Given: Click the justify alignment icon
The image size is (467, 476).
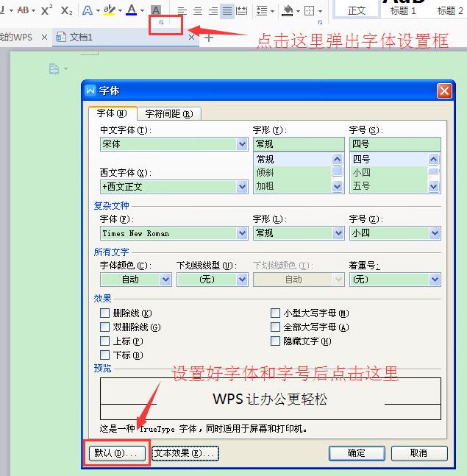Looking at the screenshot, I should [227, 11].
